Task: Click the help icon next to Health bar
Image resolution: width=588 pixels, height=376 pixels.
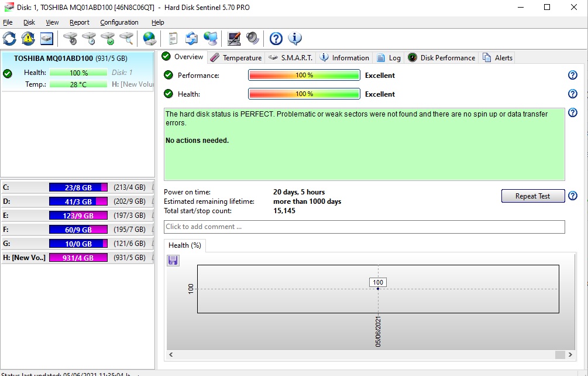Action: click(x=573, y=94)
